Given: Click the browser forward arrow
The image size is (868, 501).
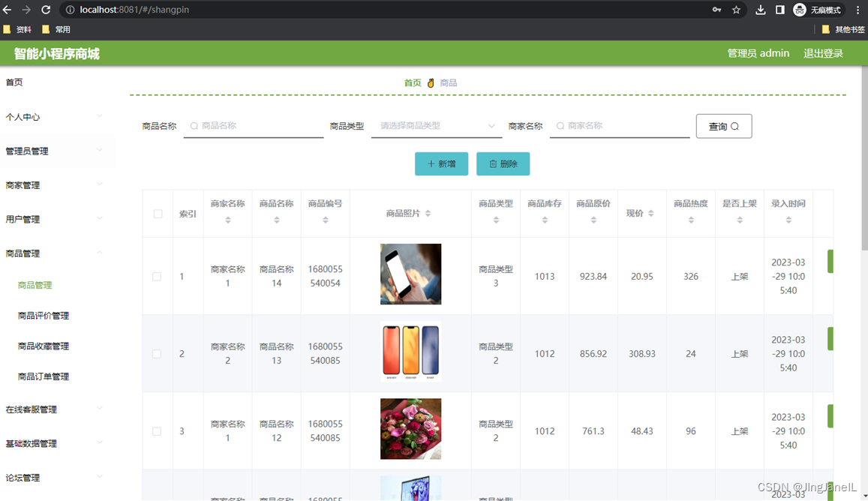Looking at the screenshot, I should pos(26,10).
